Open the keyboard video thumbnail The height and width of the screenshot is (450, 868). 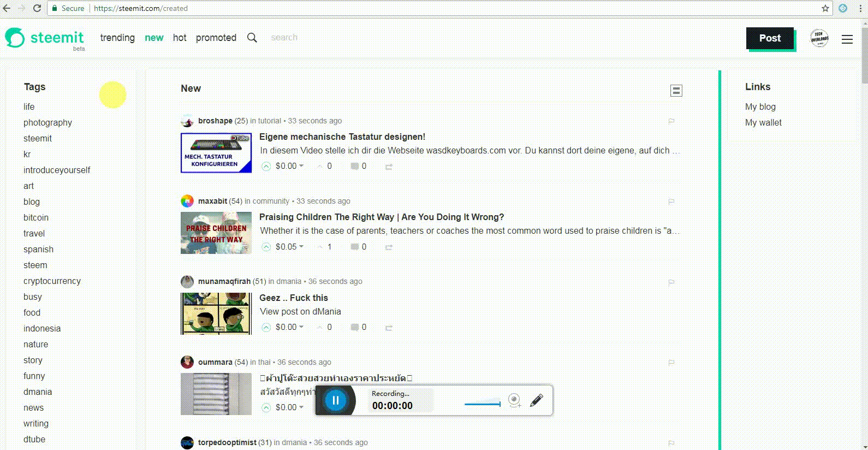pos(216,153)
